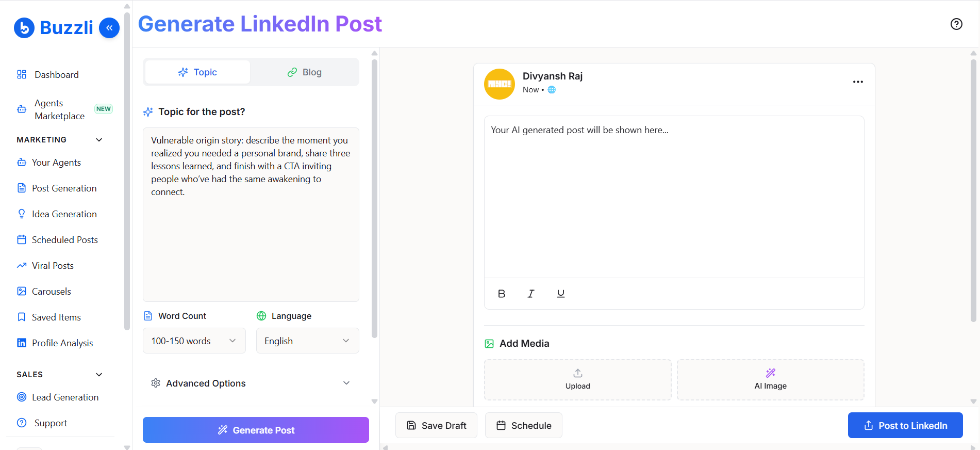Apply italic formatting with the I icon
Image resolution: width=980 pixels, height=450 pixels.
(531, 294)
